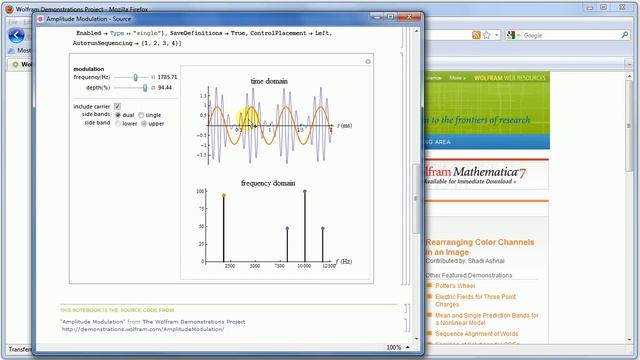Image resolution: width=640 pixels, height=360 pixels.
Task: Select the lower side band radio button
Action: coord(118,124)
